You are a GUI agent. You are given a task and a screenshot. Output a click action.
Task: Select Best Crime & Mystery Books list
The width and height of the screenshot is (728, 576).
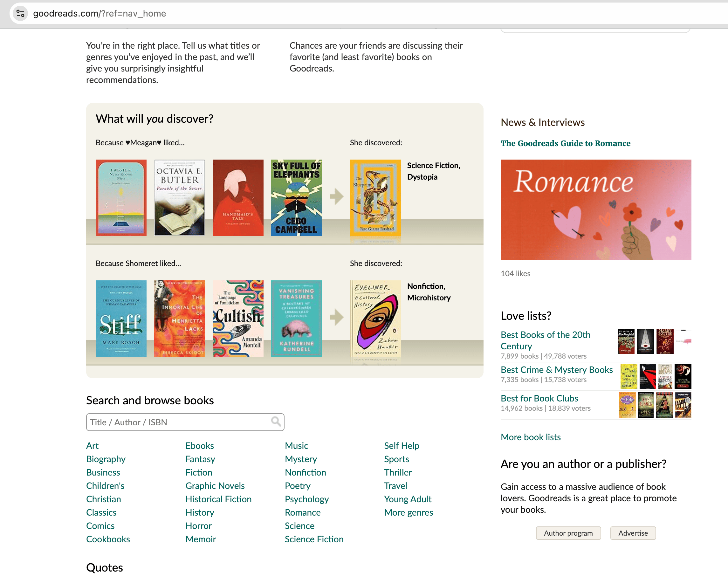click(x=556, y=370)
